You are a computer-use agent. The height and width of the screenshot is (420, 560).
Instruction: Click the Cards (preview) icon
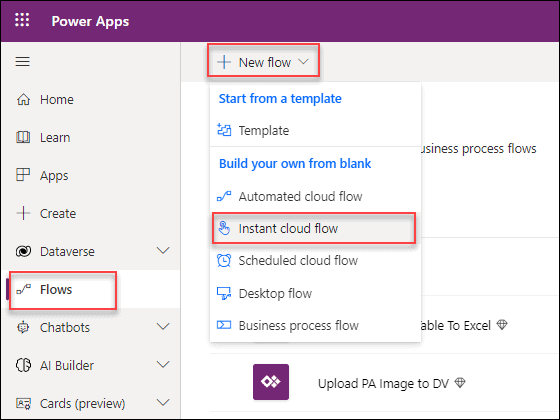24,404
